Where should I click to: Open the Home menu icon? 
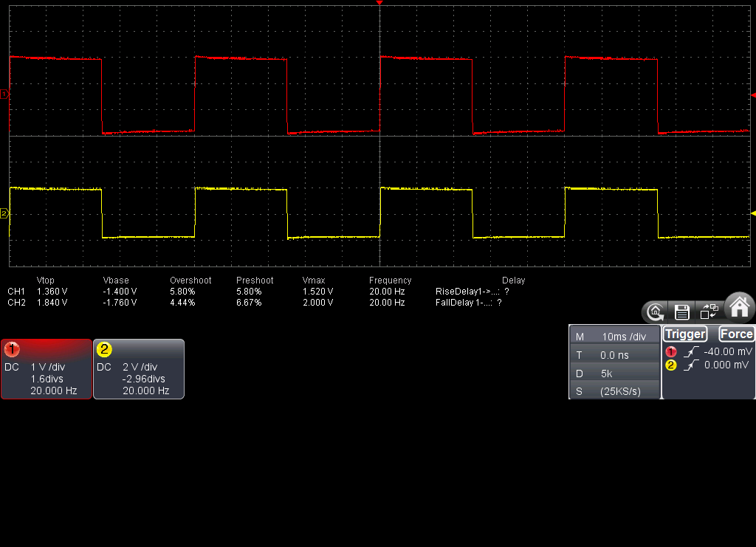pos(740,306)
